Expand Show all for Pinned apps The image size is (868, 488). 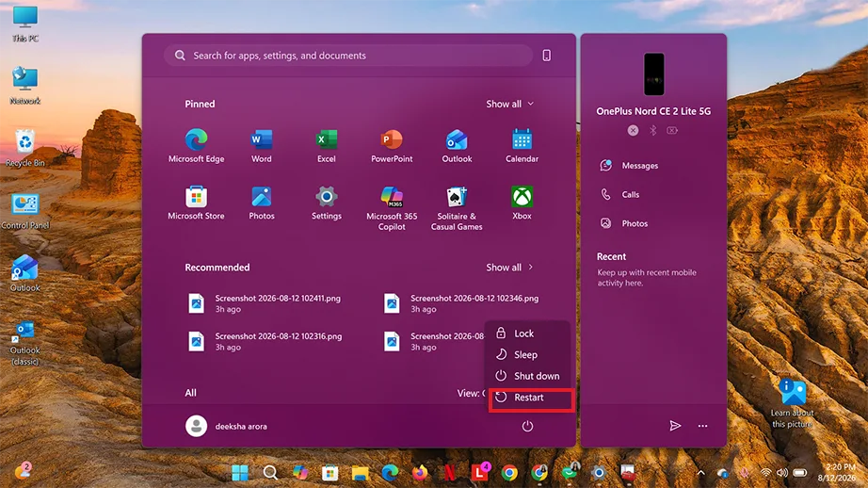click(x=510, y=104)
